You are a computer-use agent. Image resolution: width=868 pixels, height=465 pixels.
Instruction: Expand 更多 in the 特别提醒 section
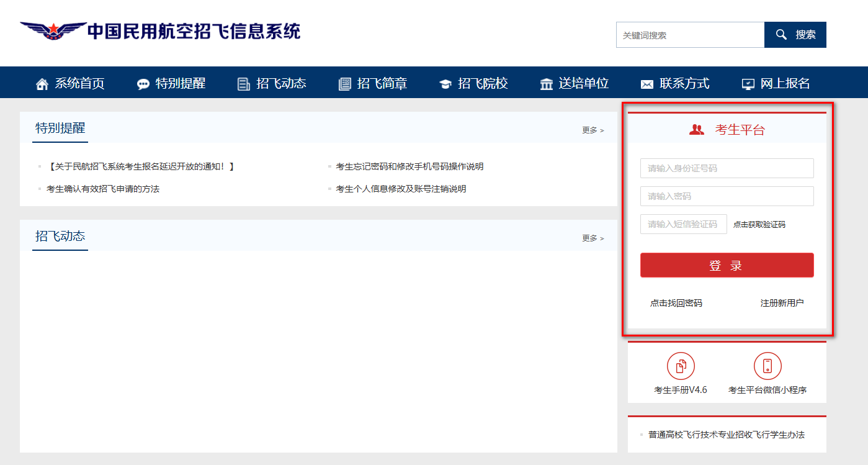593,130
